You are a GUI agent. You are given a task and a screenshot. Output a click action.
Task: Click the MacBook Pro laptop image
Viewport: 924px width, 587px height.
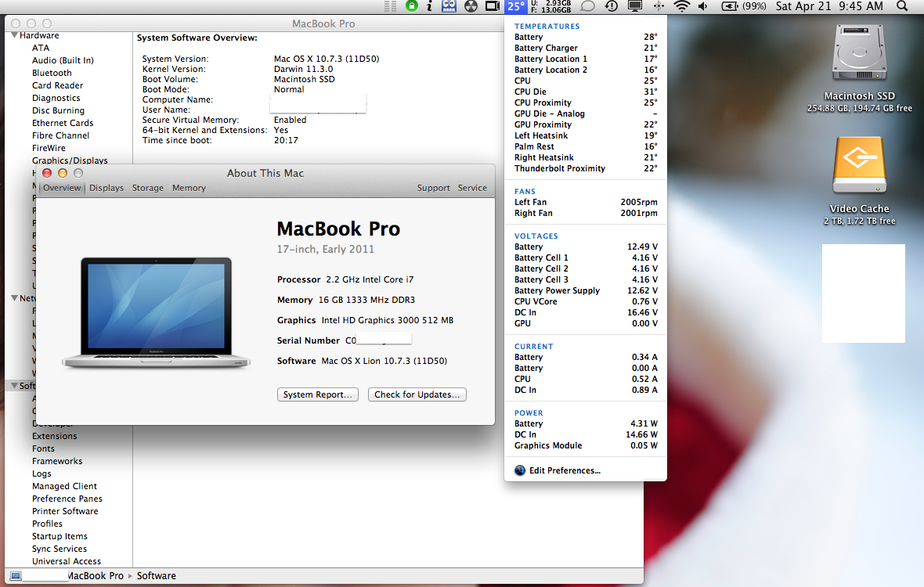click(156, 312)
